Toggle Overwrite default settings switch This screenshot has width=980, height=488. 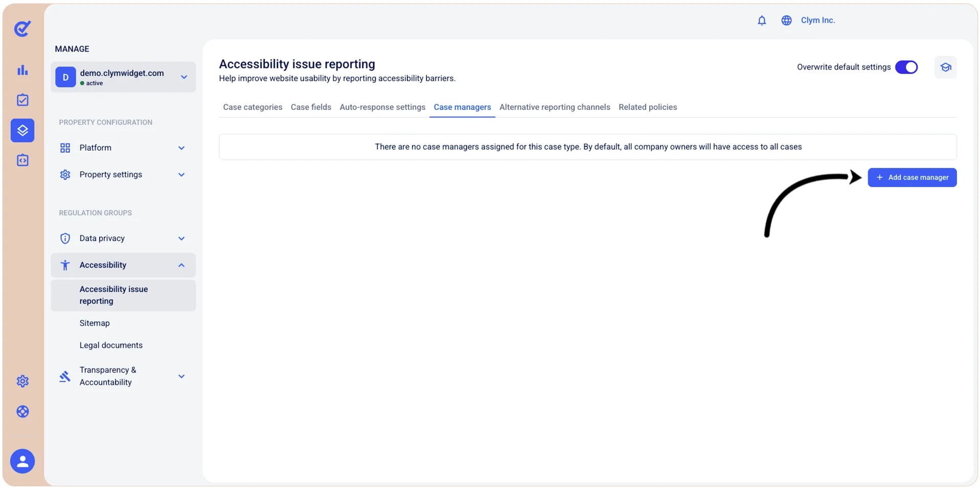pos(906,67)
